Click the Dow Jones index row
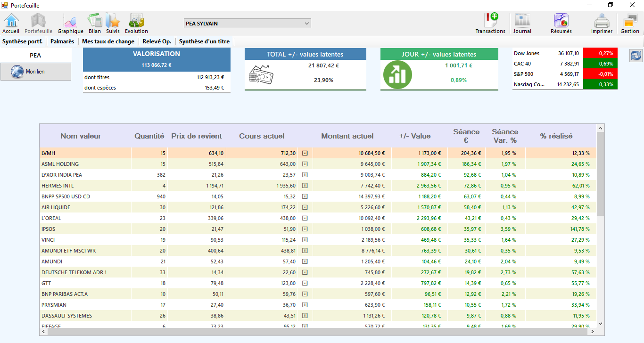This screenshot has width=644, height=343. coord(565,53)
